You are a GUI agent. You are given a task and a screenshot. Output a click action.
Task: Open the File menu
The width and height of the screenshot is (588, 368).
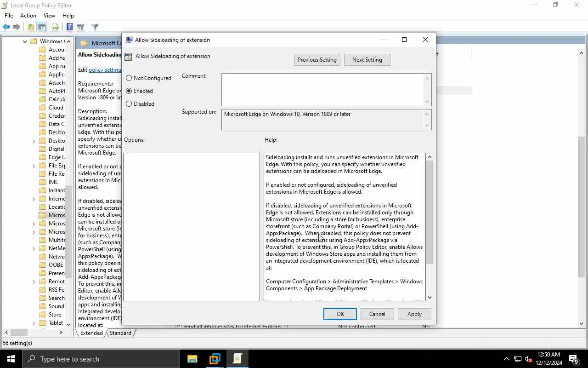pos(9,16)
